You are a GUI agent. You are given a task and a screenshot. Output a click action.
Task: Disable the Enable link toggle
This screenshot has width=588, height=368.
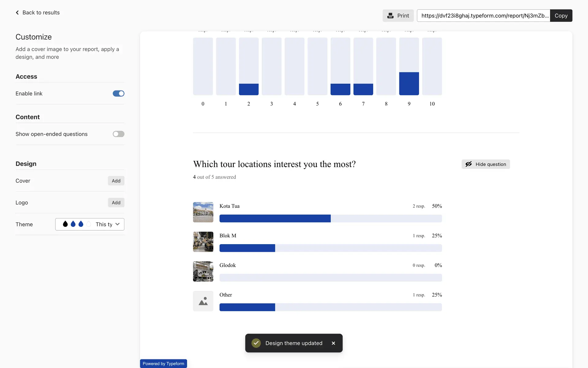pyautogui.click(x=119, y=94)
